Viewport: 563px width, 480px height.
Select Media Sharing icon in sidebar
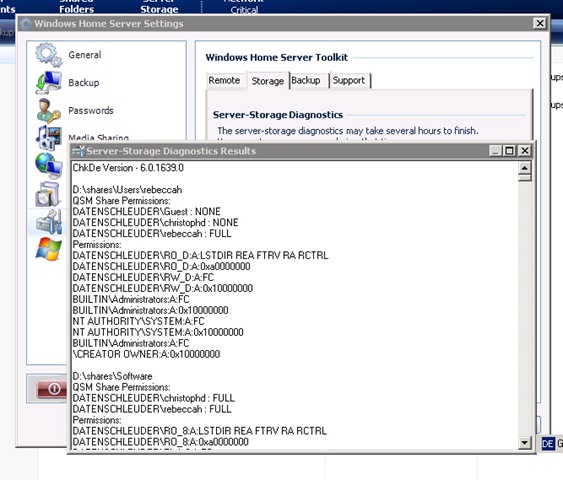coord(48,138)
